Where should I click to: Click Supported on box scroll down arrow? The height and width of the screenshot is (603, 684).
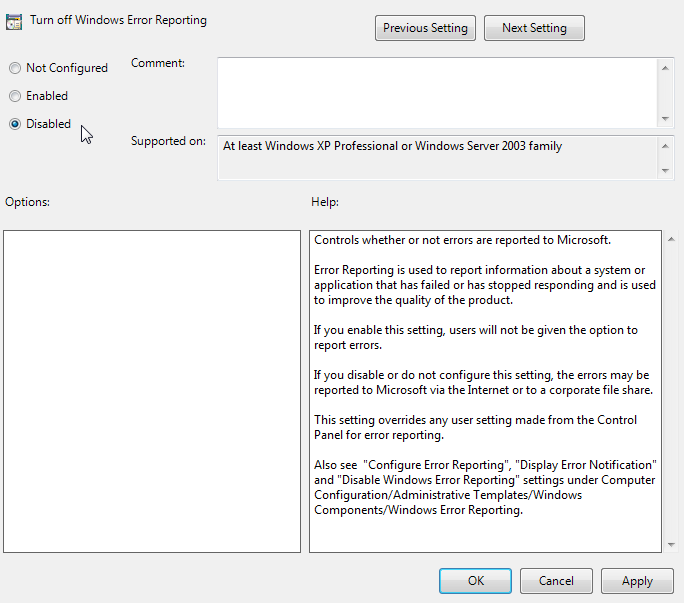[665, 171]
